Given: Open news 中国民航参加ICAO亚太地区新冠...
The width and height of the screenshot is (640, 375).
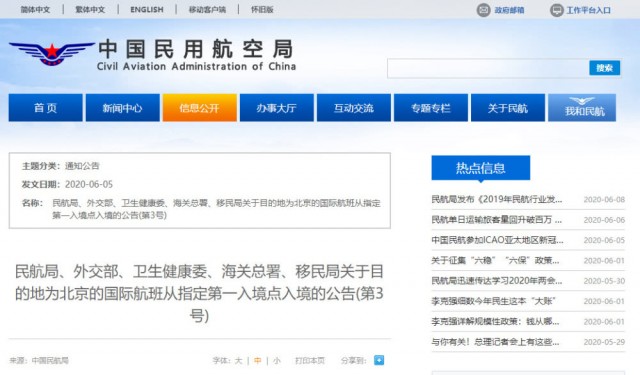Looking at the screenshot, I should tap(497, 240).
